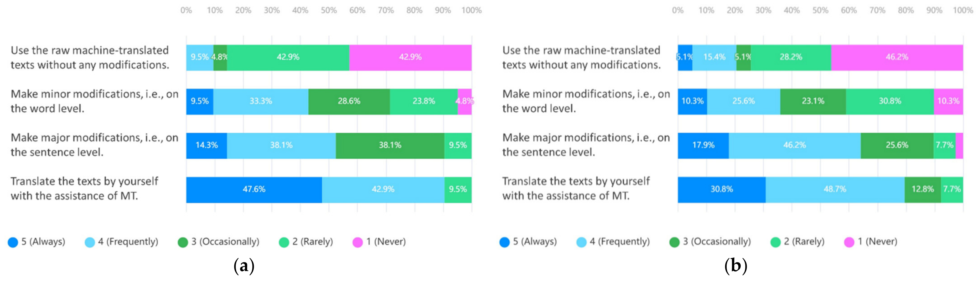The height and width of the screenshot is (281, 980).
Task: Toggle the 3 (Occasionally) legend label in chart (a)
Action: click(225, 241)
